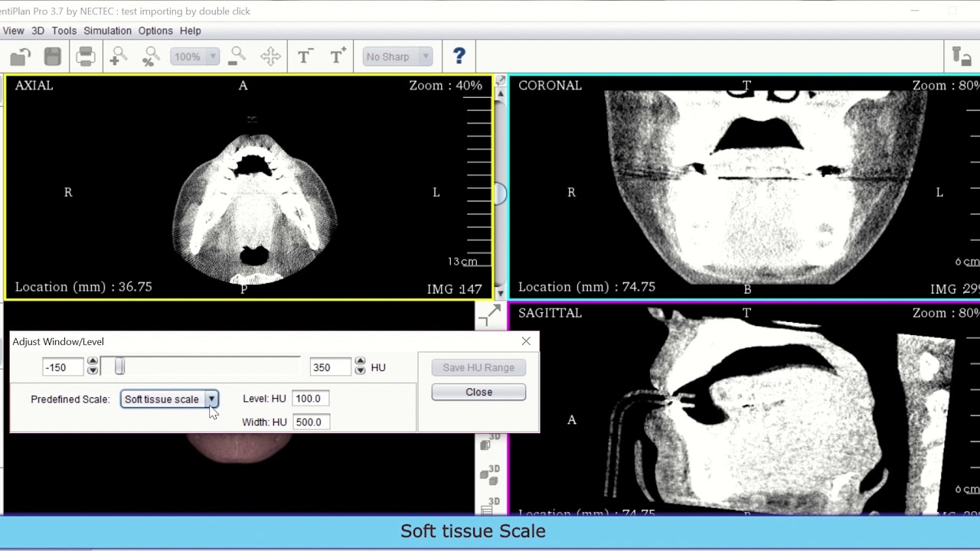Open the Simulation menu
The height and width of the screenshot is (551, 980).
tap(107, 31)
